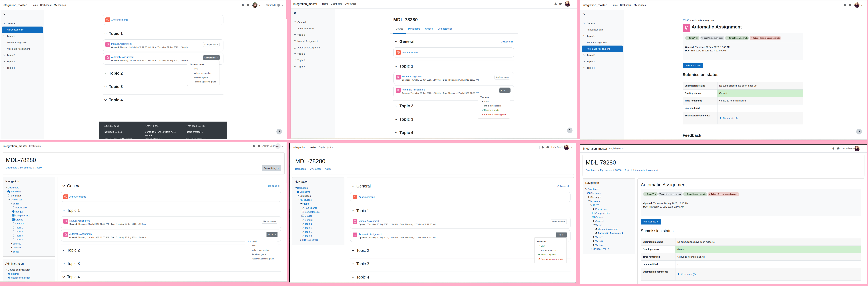
Task: Click the Settings gear icon under Course administration
Action: click(9, 274)
